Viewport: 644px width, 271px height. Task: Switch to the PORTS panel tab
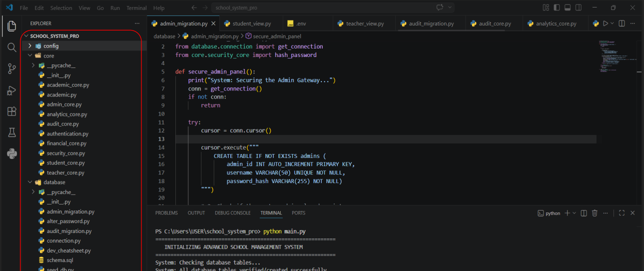pyautogui.click(x=298, y=213)
